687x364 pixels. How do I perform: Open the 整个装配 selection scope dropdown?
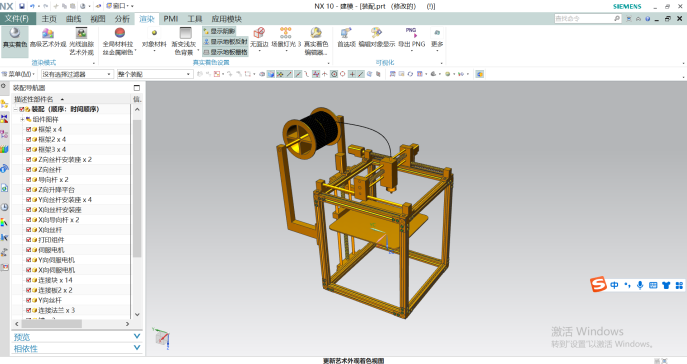click(x=155, y=74)
